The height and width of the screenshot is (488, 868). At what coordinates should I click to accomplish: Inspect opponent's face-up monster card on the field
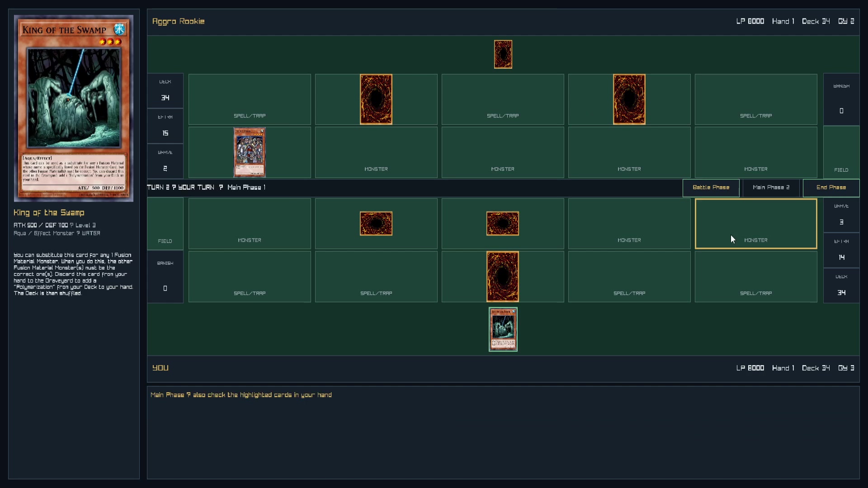(250, 152)
